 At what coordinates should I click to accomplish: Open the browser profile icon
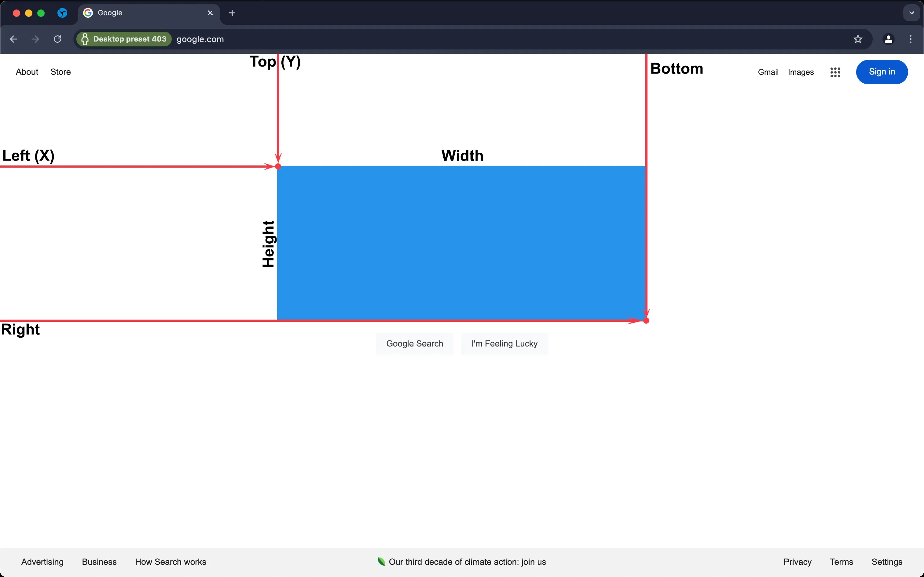click(x=889, y=39)
